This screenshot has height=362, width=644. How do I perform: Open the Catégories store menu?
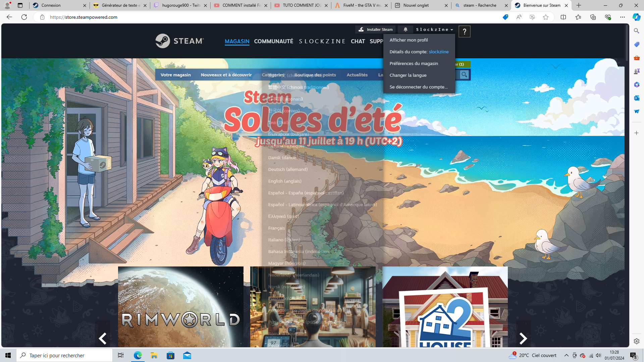tap(273, 75)
